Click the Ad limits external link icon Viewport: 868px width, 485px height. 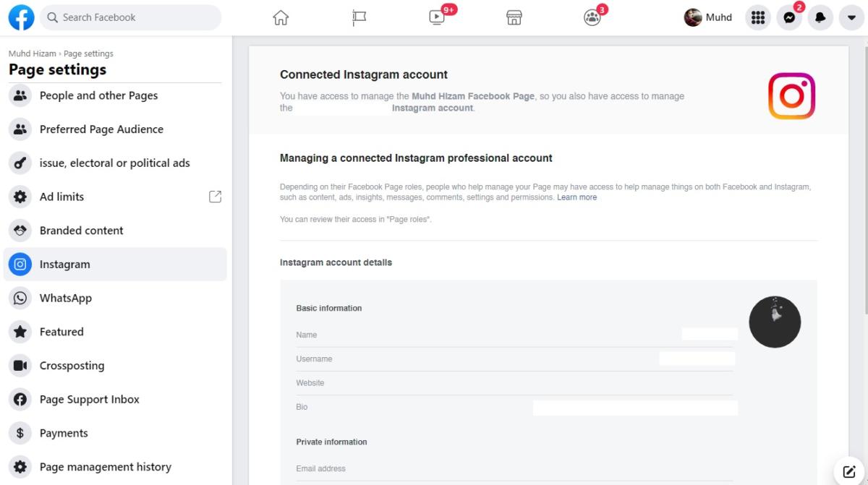tap(215, 197)
